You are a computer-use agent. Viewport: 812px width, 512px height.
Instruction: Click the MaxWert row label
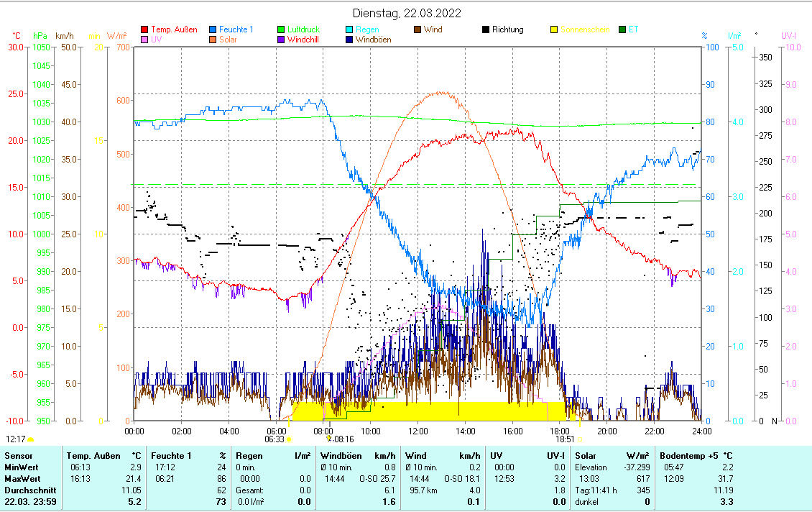pyautogui.click(x=21, y=478)
